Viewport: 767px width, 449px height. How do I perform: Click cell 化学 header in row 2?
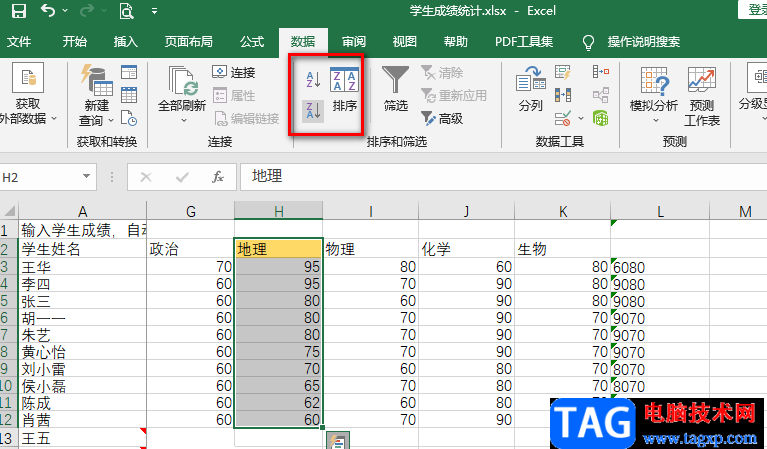pyautogui.click(x=467, y=249)
